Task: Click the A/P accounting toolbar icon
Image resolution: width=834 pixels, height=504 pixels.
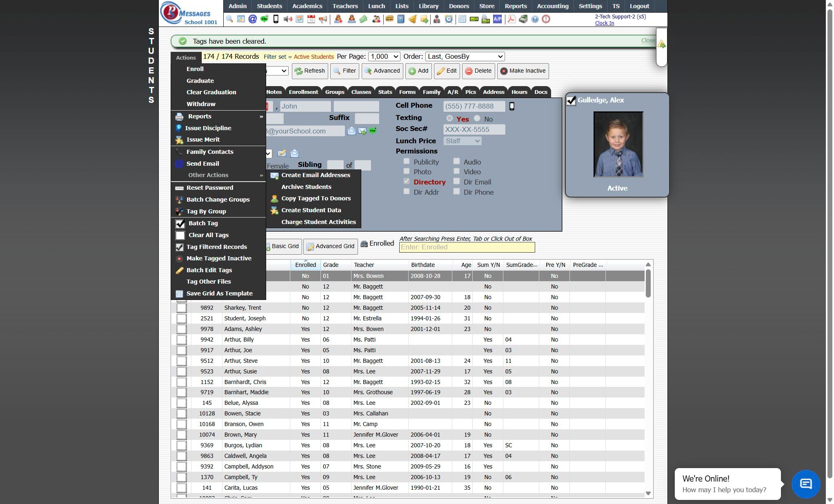Action: 497,19
